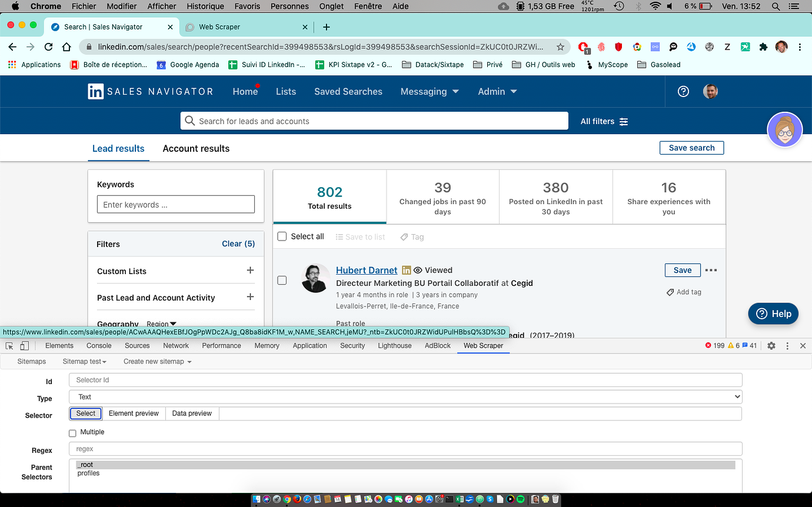The width and height of the screenshot is (812, 507).
Task: Click the Save search button
Action: tap(692, 148)
